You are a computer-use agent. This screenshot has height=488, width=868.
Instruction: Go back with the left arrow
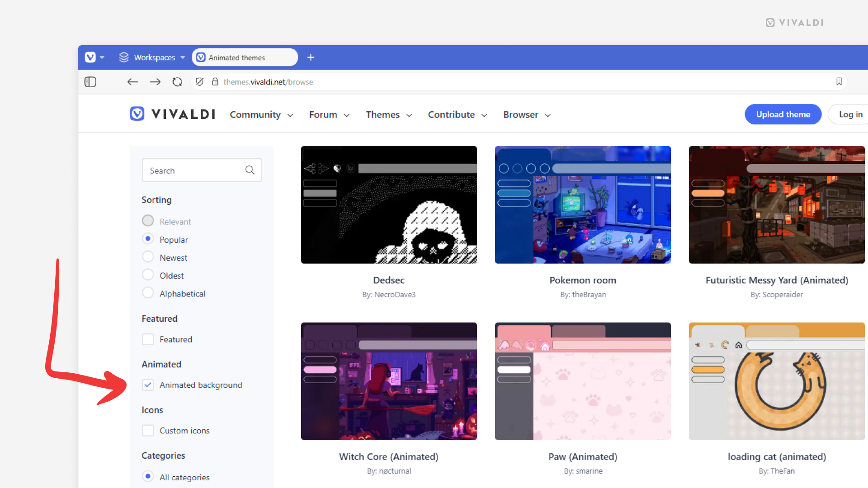pos(132,82)
